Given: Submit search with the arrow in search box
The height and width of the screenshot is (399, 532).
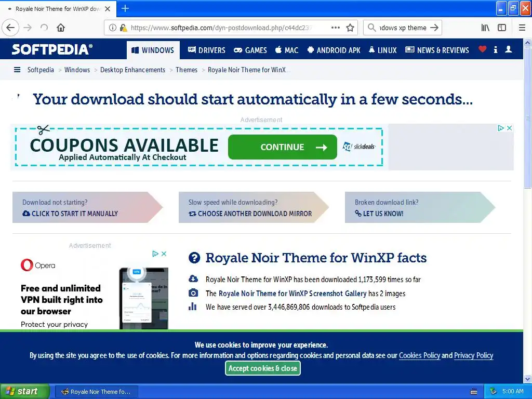Looking at the screenshot, I should tap(434, 28).
